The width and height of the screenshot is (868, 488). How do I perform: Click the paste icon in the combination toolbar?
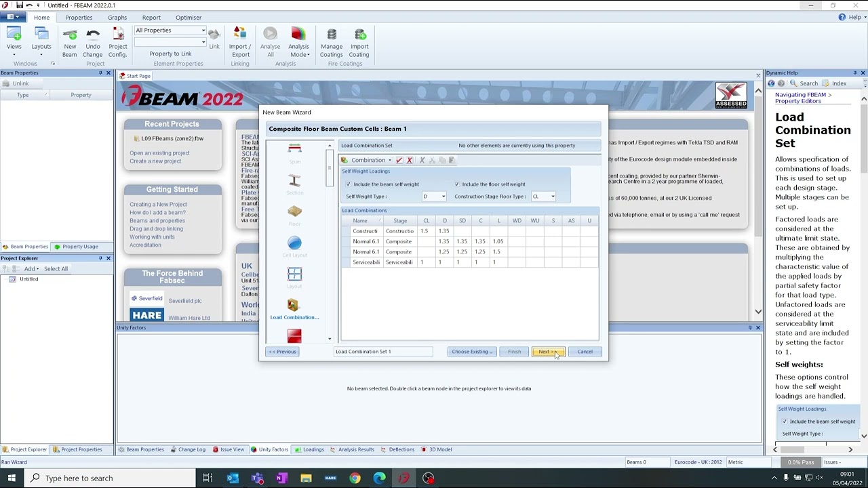452,160
